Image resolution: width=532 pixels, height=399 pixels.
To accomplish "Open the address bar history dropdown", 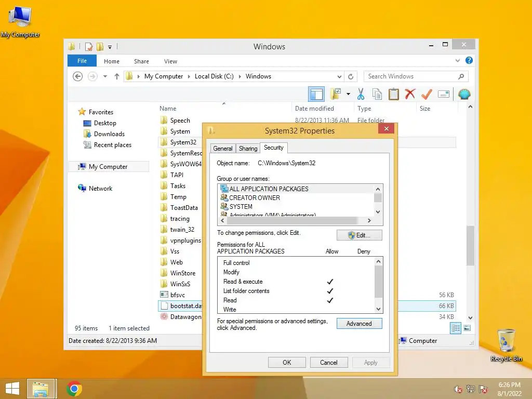I will [x=339, y=76].
